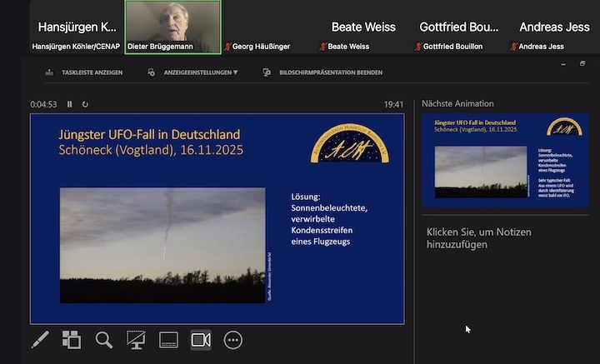Select the pen and laser pointer tool

40,340
